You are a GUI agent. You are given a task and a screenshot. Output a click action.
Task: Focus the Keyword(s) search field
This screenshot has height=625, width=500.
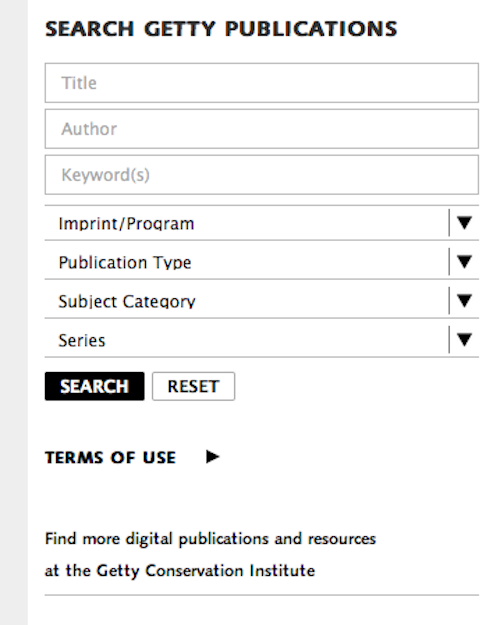[x=262, y=175]
